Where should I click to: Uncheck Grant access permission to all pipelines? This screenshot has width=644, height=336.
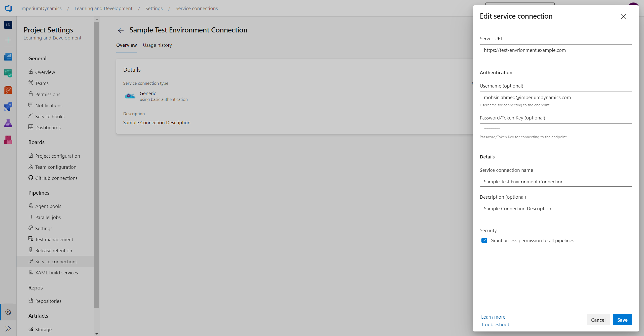(x=484, y=240)
